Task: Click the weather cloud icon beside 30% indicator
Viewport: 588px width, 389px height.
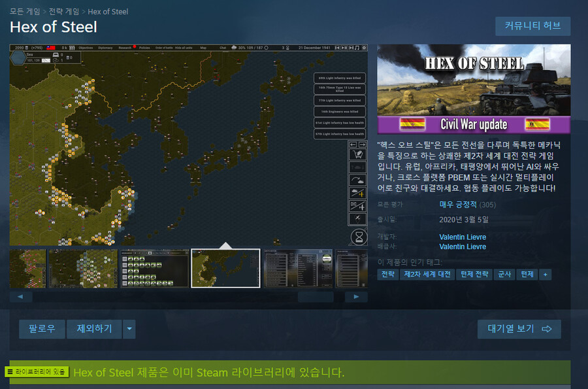Action: (x=234, y=48)
